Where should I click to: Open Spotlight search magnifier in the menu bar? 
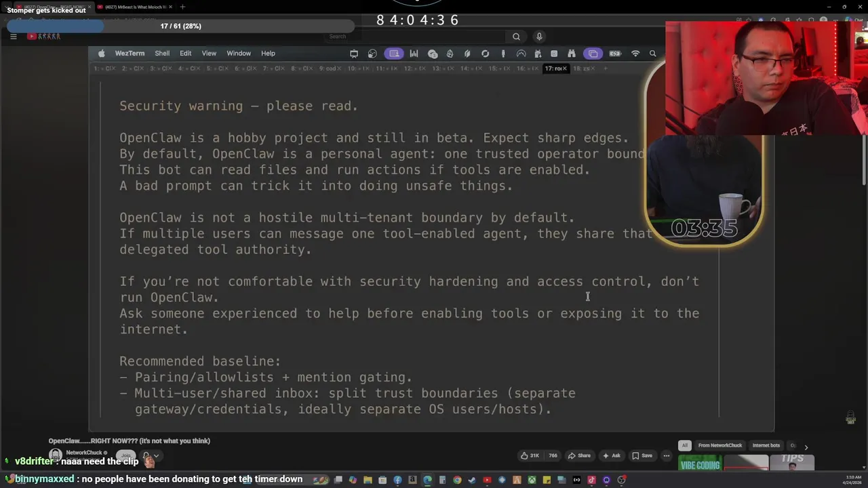click(653, 54)
